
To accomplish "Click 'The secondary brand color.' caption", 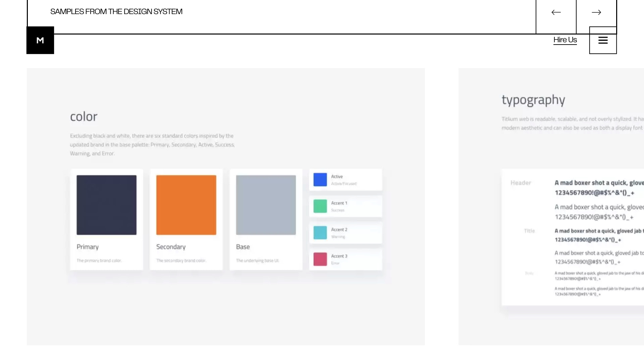I will 181,260.
